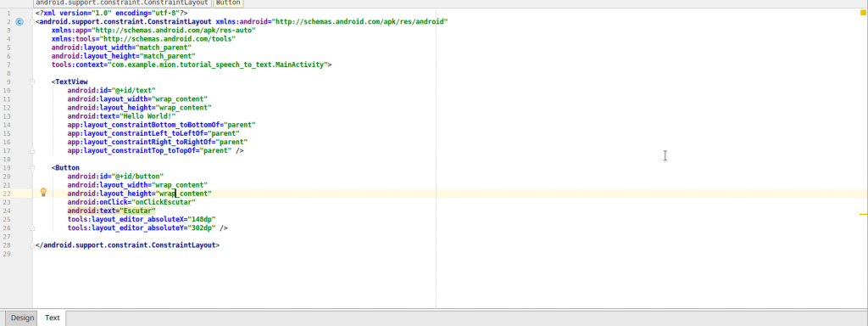
Task: Click the closing ConstraintLayout tag on line 28
Action: [x=127, y=245]
